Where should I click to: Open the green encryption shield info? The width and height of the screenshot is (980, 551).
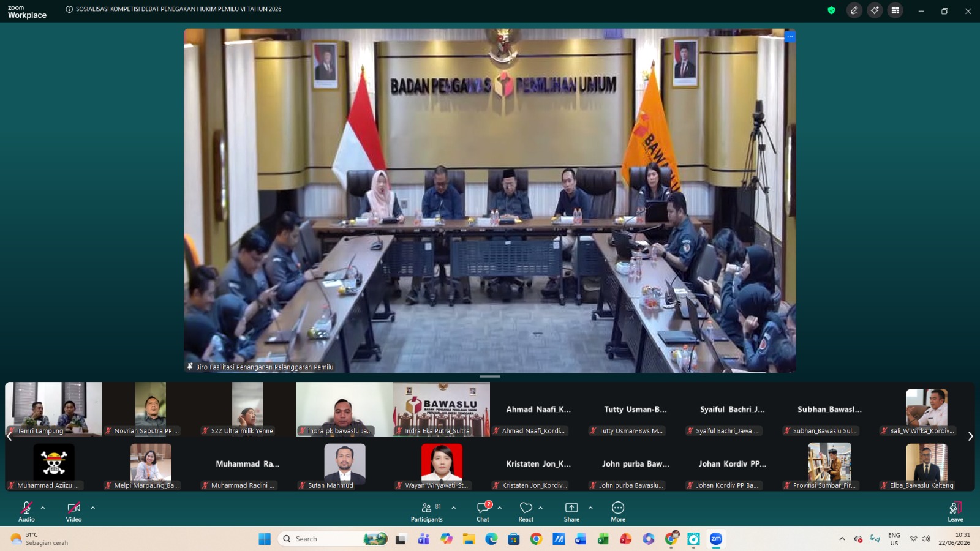tap(831, 10)
